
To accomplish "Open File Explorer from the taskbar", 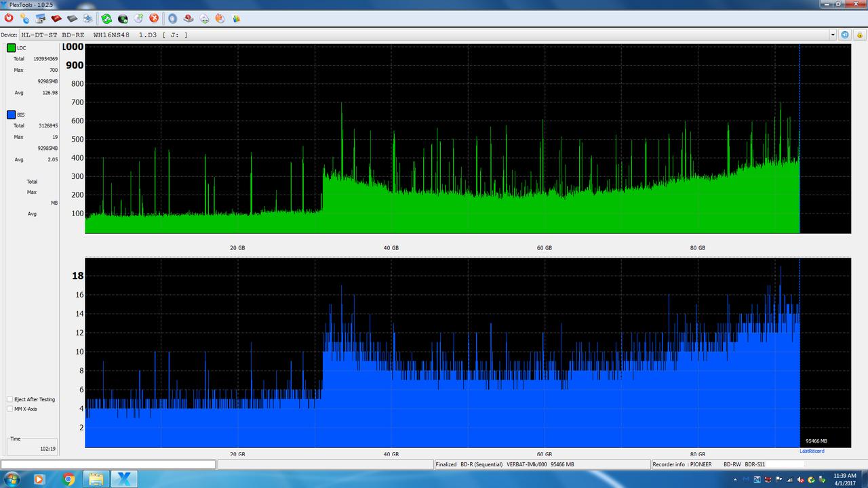I will 95,479.
